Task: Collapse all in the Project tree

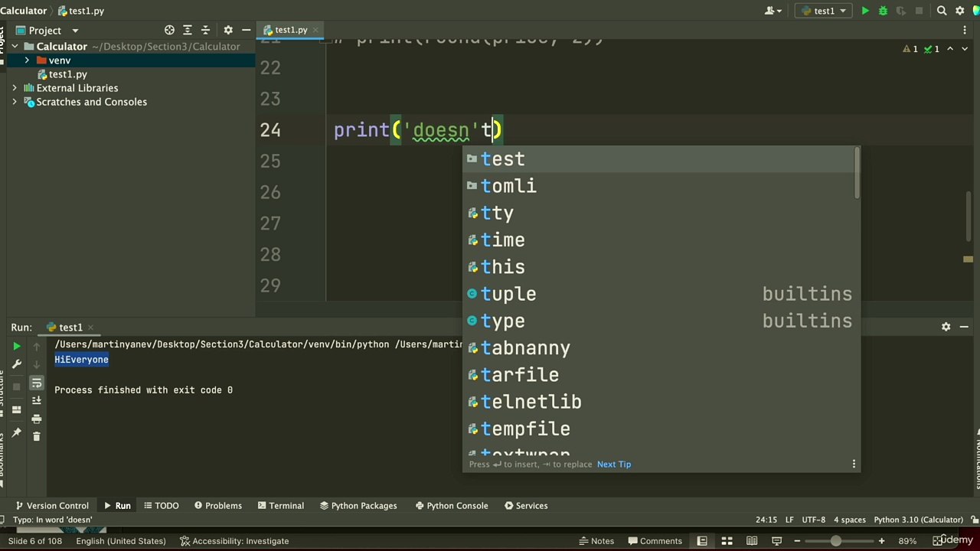Action: point(205,30)
